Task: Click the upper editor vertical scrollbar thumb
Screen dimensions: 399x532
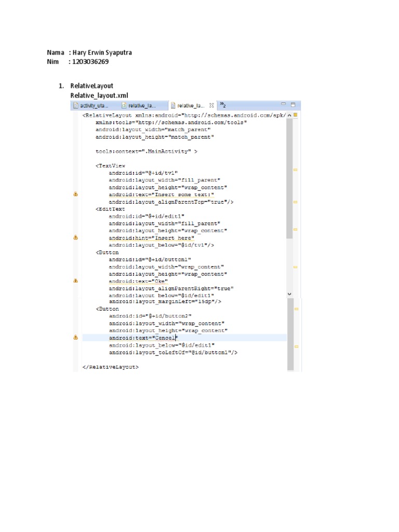Action: (289, 179)
